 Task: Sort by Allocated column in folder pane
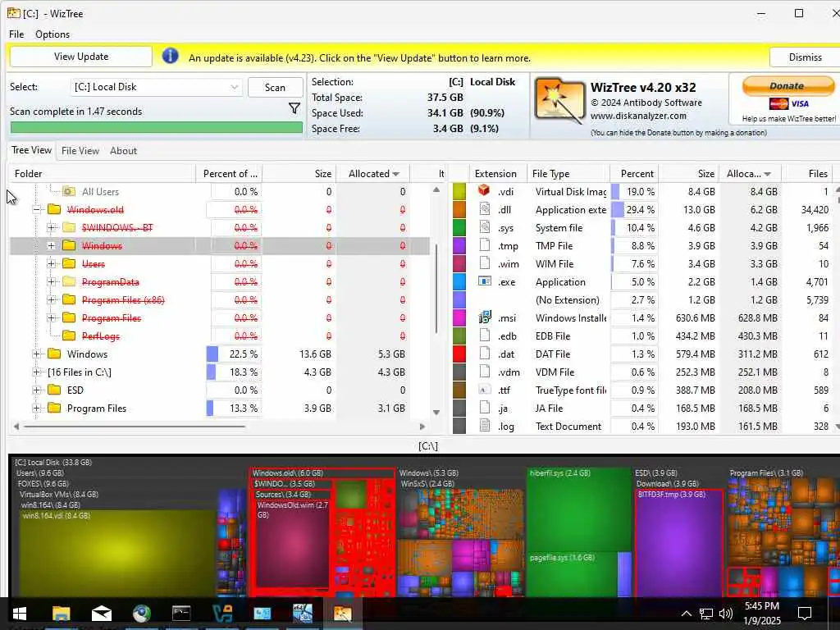point(374,174)
